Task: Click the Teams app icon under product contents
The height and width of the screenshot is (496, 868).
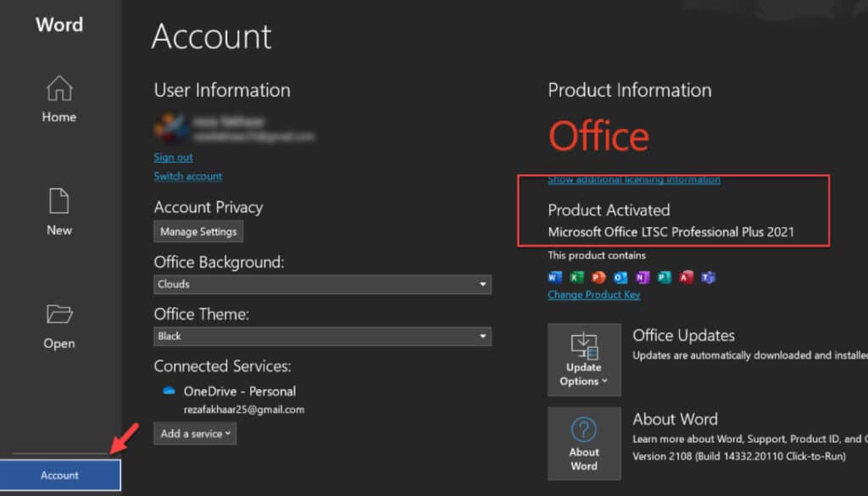Action: click(708, 276)
